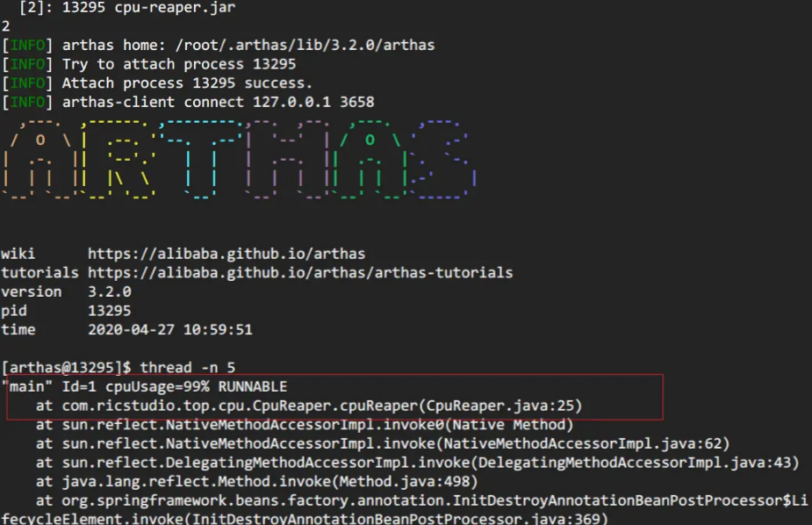This screenshot has width=812, height=525.
Task: Open the arthas-tutorials URL
Action: pos(300,273)
